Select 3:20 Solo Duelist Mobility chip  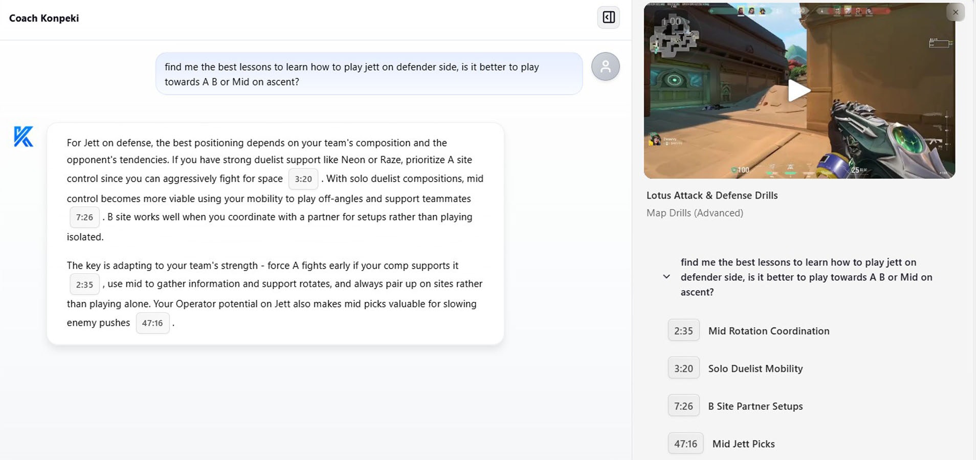(683, 368)
